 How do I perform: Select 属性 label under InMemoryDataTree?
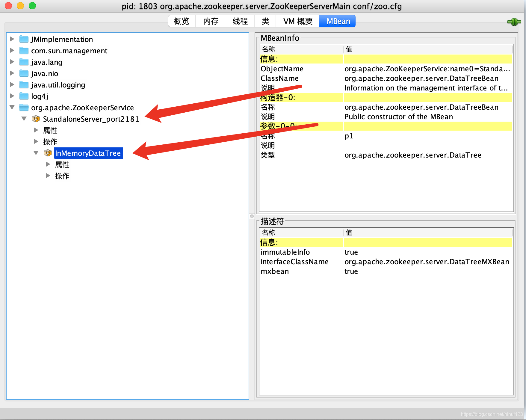coord(62,164)
